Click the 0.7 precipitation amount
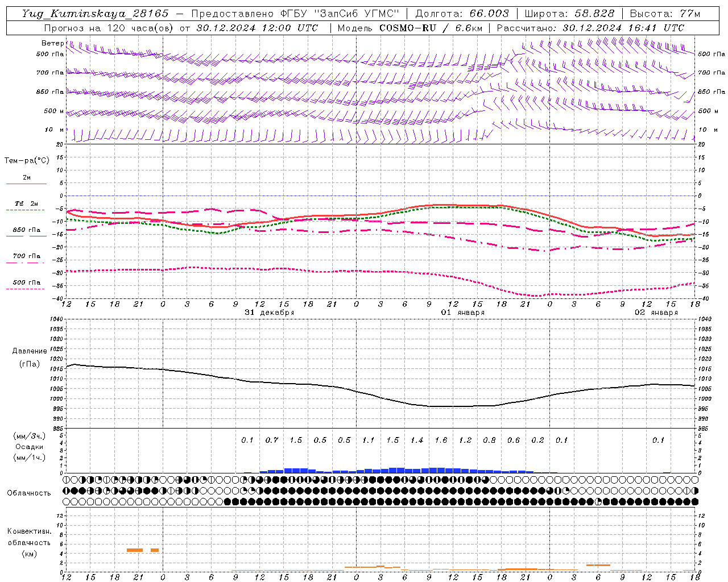 coord(272,440)
